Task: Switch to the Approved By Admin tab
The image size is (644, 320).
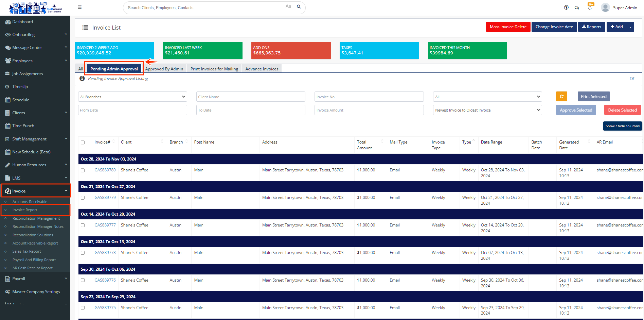Action: pyautogui.click(x=164, y=69)
